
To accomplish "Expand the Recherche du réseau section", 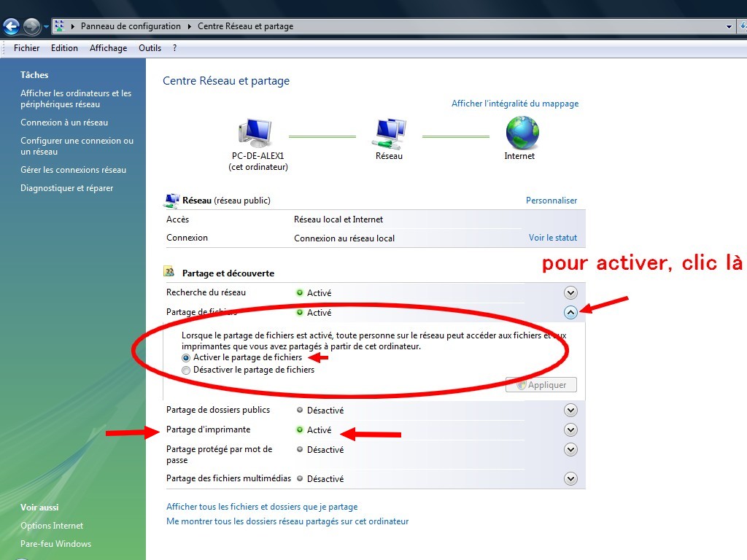I will [570, 293].
